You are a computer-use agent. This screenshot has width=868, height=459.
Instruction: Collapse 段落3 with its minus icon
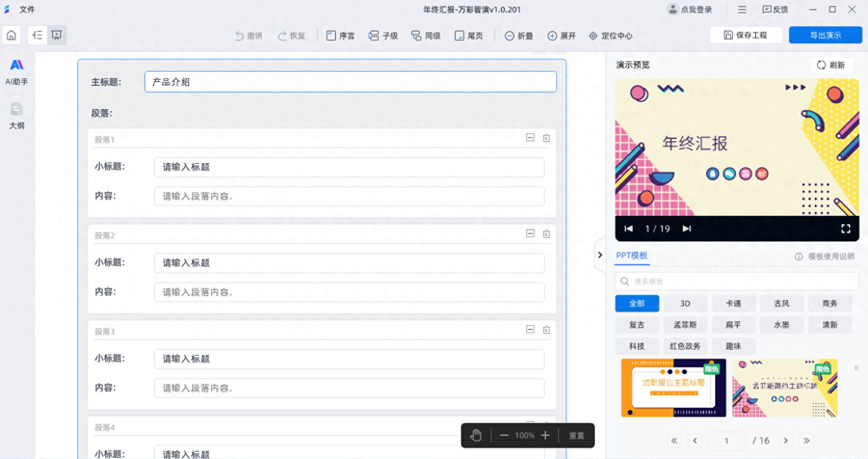coord(530,329)
